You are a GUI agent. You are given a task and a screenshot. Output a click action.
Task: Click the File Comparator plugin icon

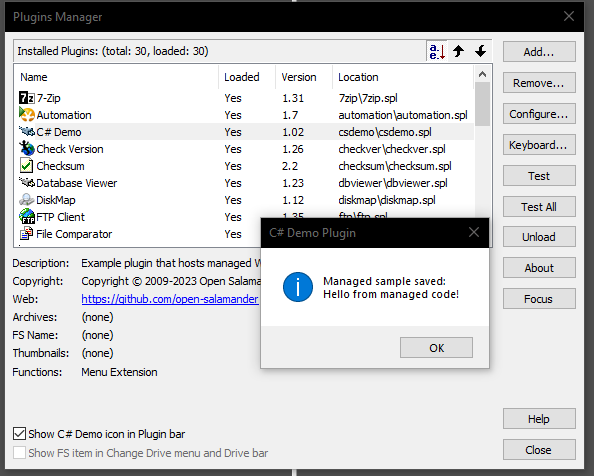[27, 234]
